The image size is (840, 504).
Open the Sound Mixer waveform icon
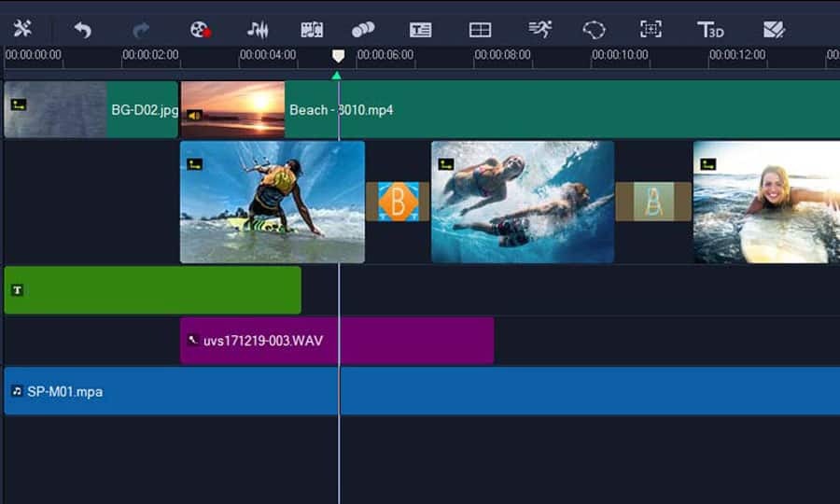click(x=258, y=30)
